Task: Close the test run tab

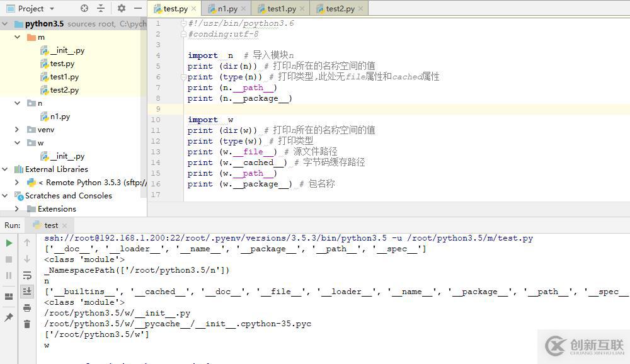Action: coord(65,225)
